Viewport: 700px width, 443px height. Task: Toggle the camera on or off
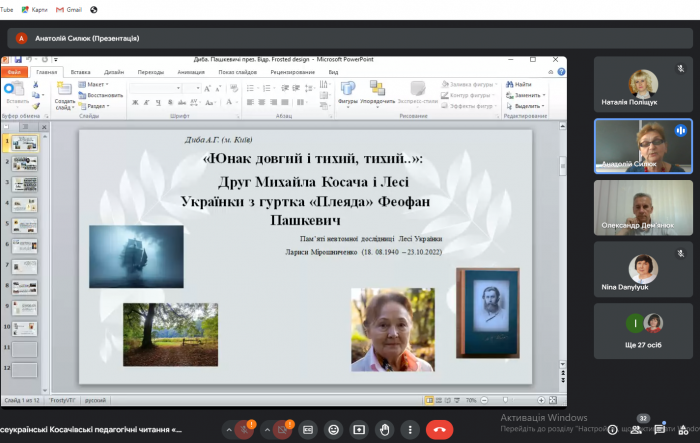[x=281, y=430]
